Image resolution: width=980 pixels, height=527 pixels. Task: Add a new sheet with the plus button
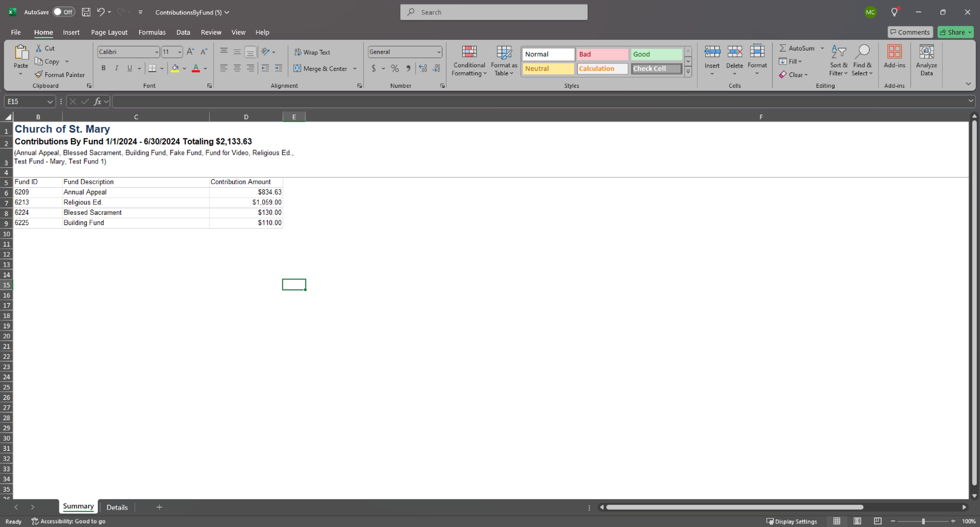[x=159, y=507]
